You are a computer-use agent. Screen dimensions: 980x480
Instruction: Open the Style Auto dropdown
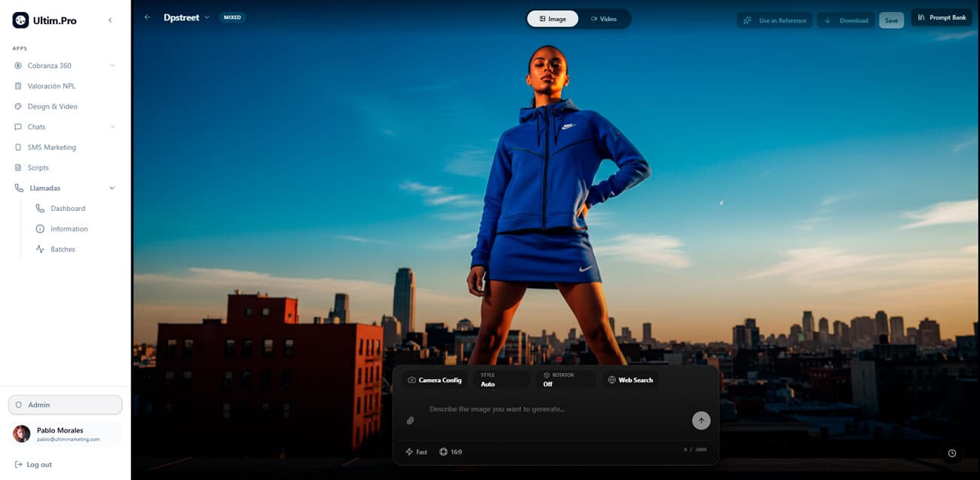coord(502,380)
